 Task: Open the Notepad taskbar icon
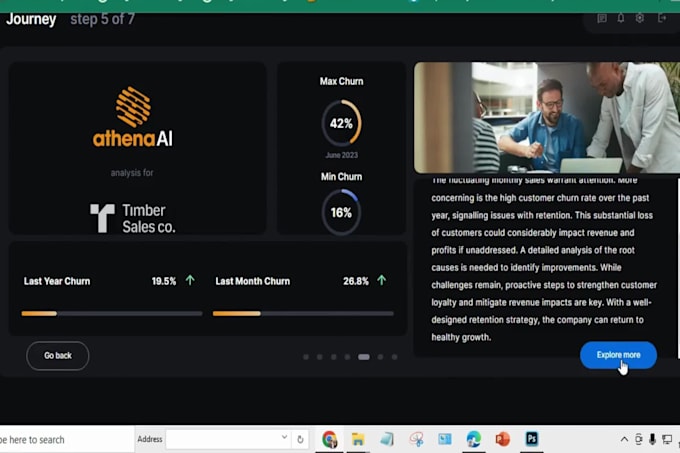click(387, 439)
